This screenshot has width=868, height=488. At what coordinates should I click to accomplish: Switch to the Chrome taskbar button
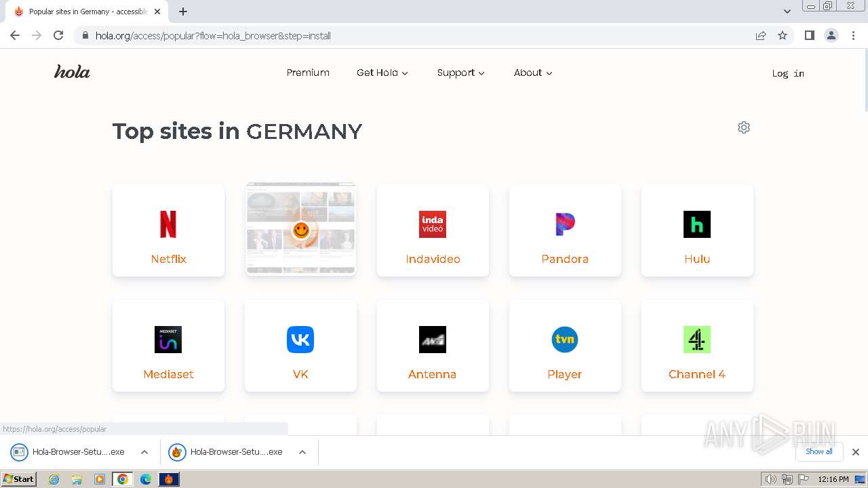pos(123,479)
